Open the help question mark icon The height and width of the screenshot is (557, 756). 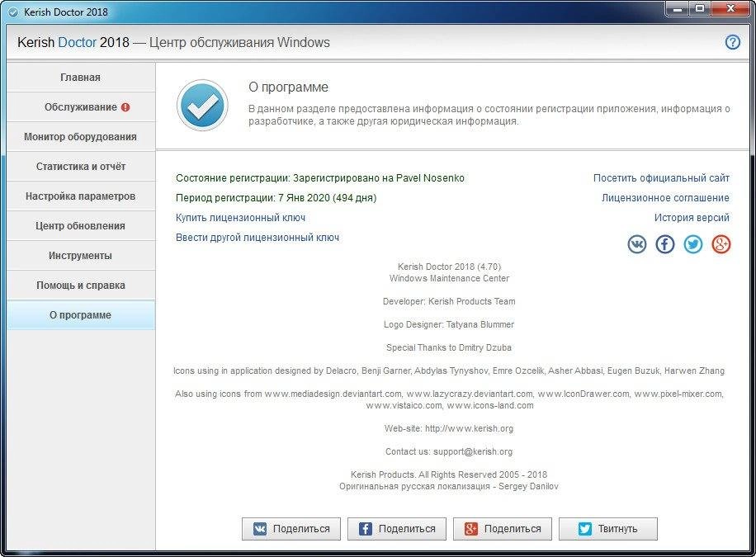732,42
